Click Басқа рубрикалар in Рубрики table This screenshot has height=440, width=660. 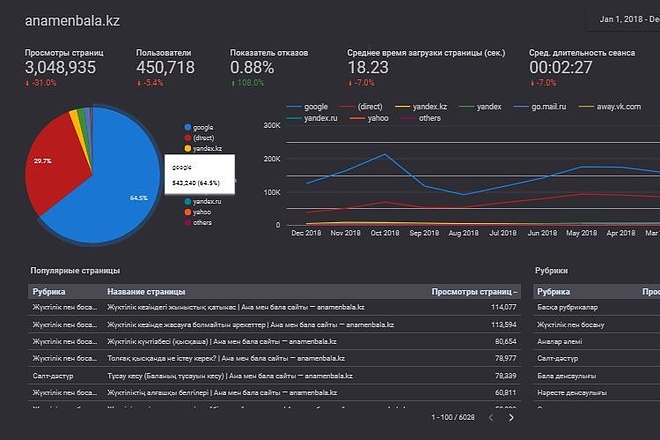coord(567,307)
